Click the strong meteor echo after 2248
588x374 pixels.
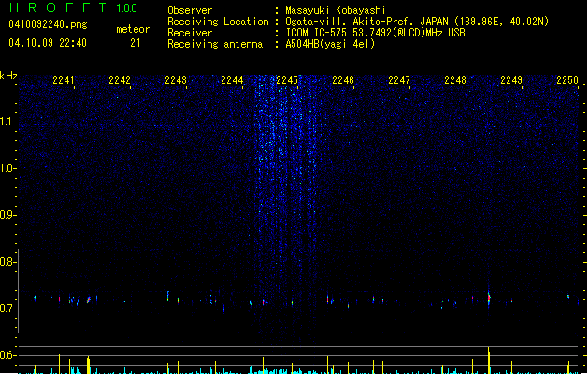coord(489,298)
